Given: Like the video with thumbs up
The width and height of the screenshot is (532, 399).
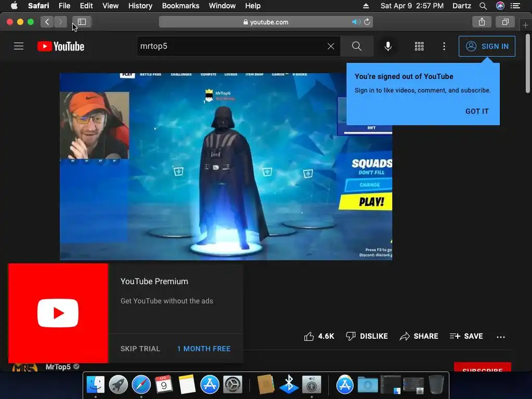Looking at the screenshot, I should click(319, 336).
